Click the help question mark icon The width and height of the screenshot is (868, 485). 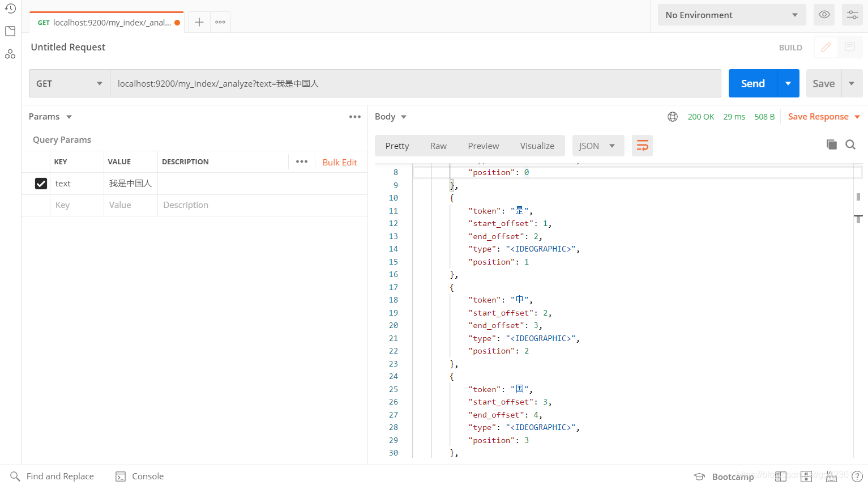pyautogui.click(x=857, y=477)
